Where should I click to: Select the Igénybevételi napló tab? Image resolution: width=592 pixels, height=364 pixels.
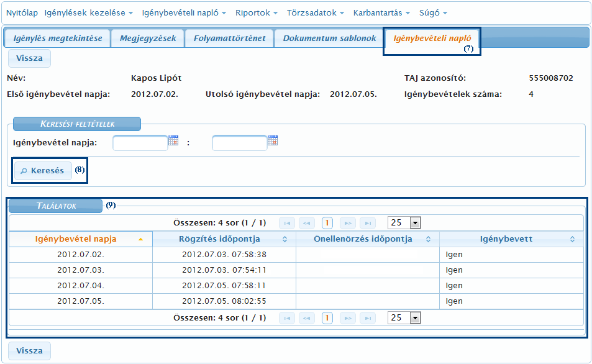point(432,39)
